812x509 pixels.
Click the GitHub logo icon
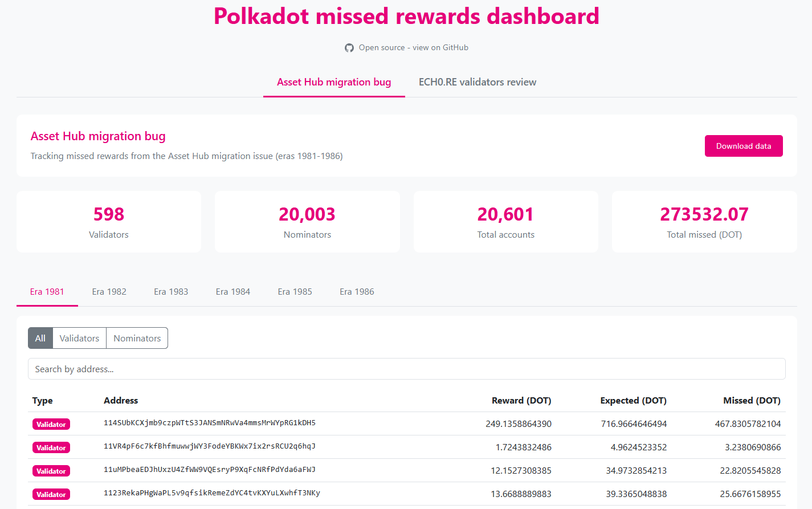tap(349, 48)
